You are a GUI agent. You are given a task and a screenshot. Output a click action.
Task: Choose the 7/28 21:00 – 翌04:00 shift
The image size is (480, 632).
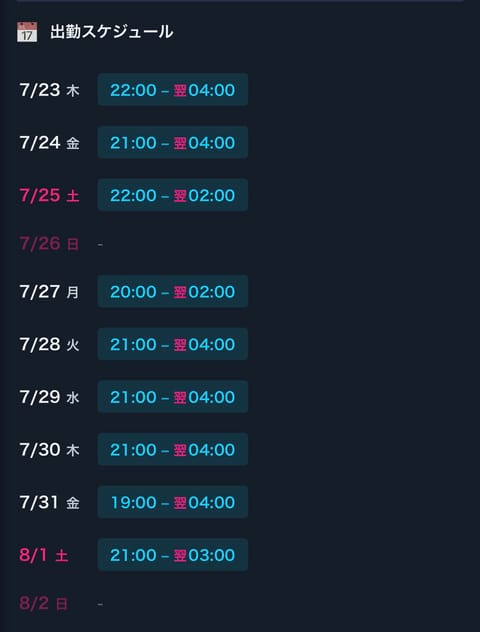(172, 344)
